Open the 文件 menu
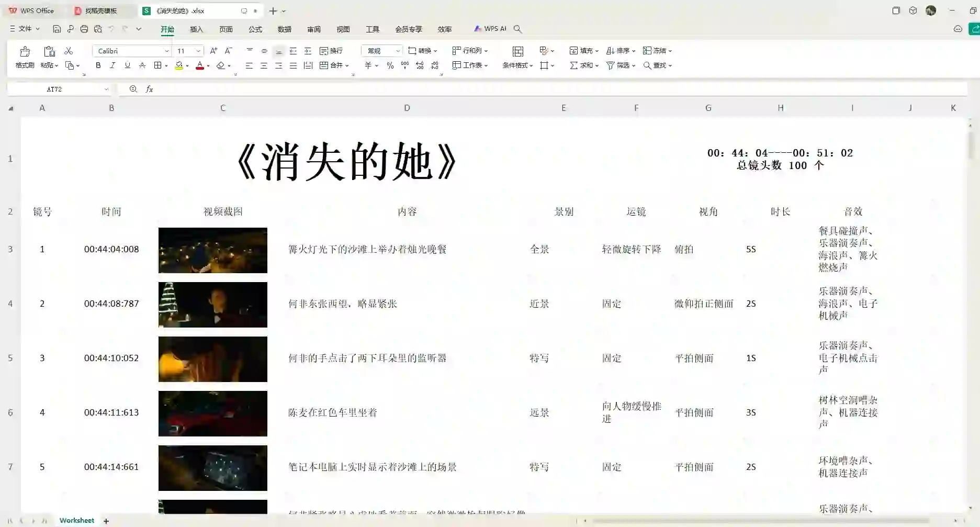This screenshot has height=527, width=980. [25, 29]
